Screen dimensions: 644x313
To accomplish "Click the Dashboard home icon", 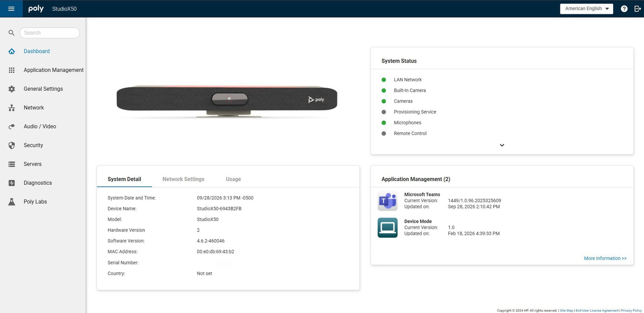I will click(x=12, y=51).
